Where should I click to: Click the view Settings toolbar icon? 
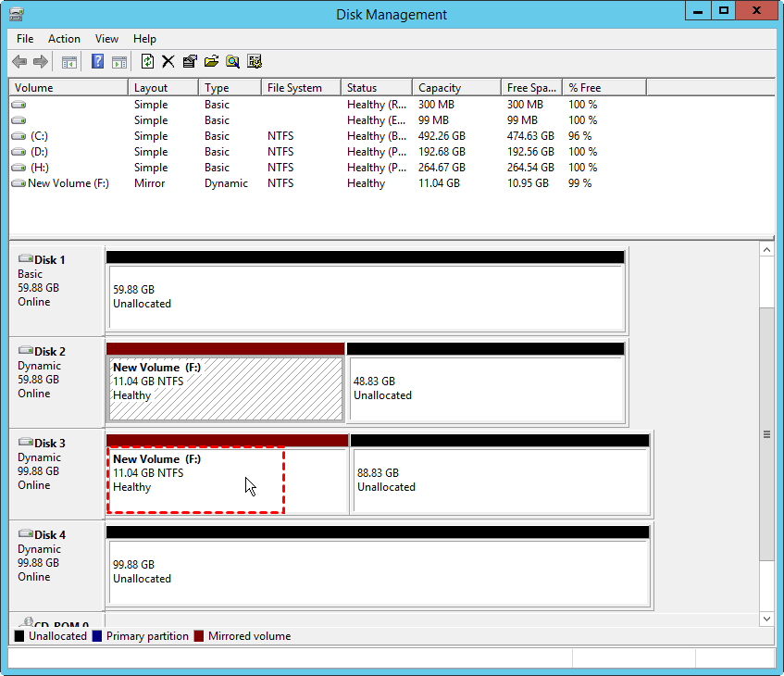(x=255, y=61)
